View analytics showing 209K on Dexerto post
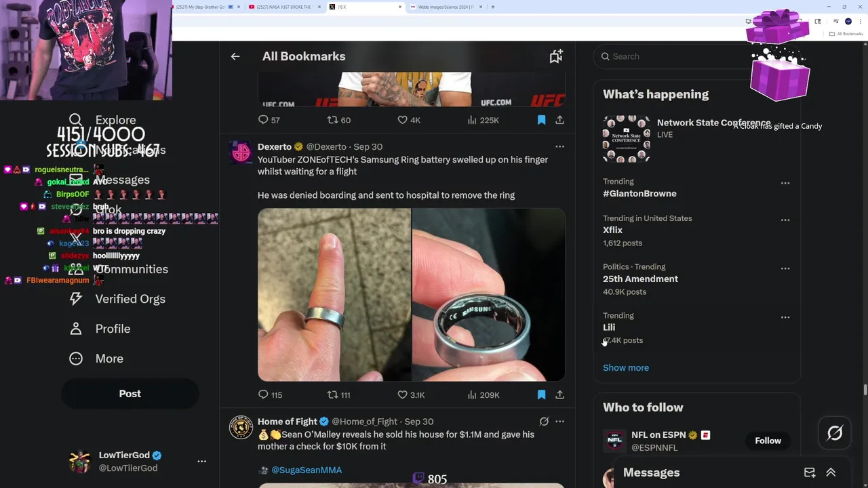This screenshot has height=488, width=868. pos(483,394)
